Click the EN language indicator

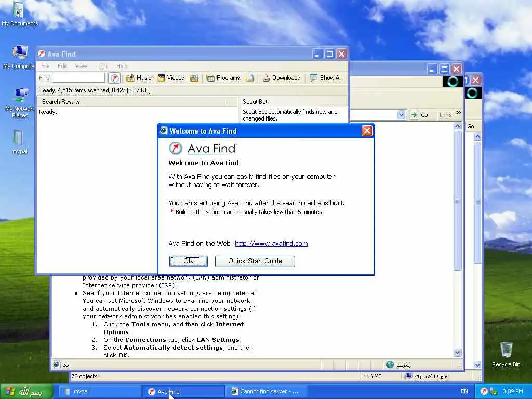(464, 392)
